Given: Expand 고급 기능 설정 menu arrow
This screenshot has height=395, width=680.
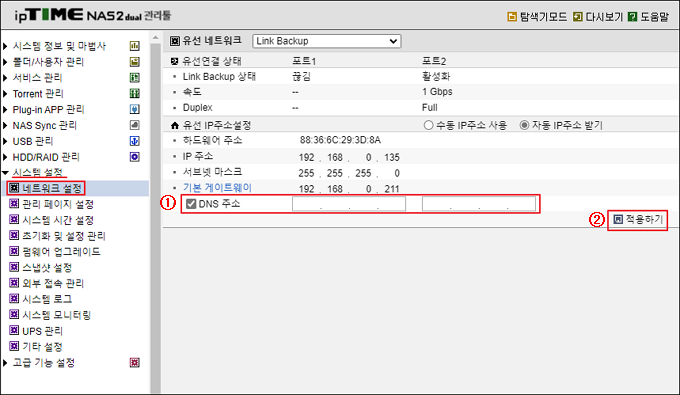Looking at the screenshot, I should pyautogui.click(x=5, y=362).
